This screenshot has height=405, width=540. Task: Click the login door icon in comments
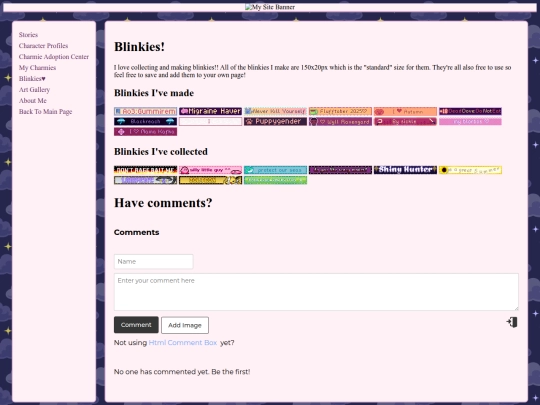[x=512, y=322]
